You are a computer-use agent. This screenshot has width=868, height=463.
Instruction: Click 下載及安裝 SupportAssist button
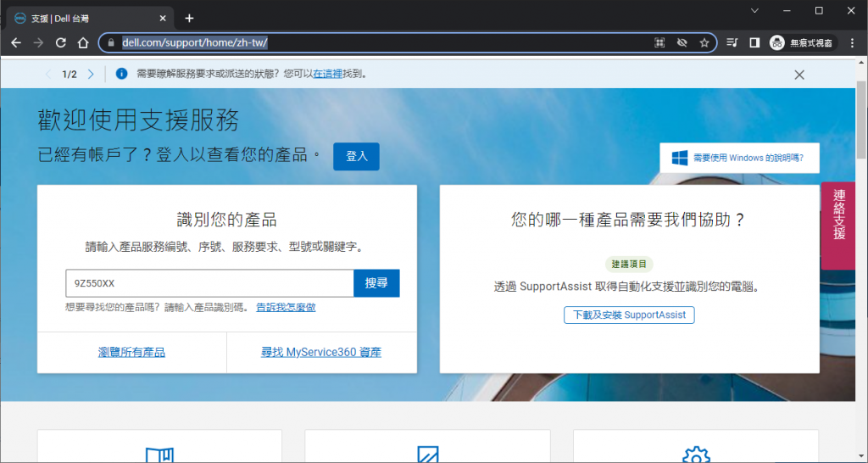tap(629, 315)
